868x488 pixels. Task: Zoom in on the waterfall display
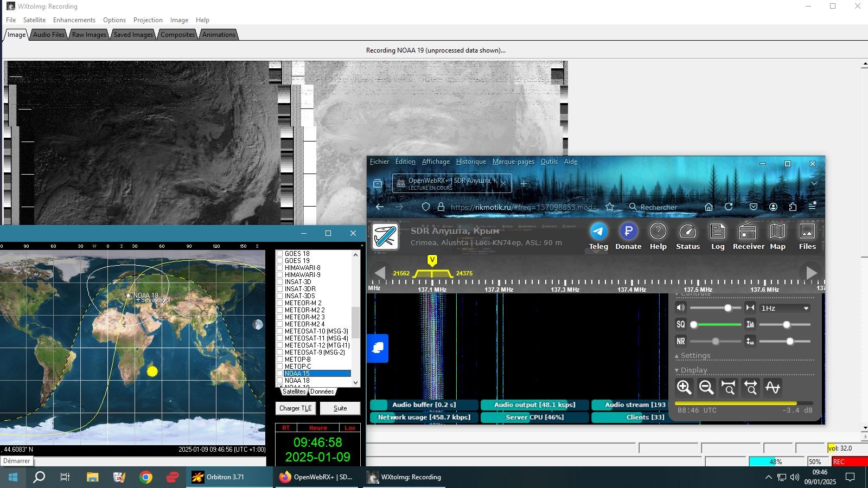click(684, 387)
